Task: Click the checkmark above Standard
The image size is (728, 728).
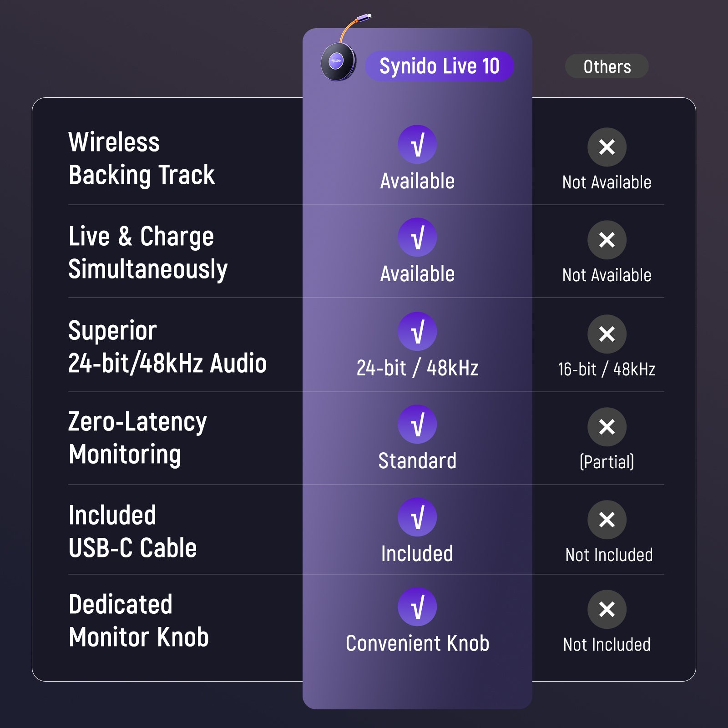Action: pos(417,424)
